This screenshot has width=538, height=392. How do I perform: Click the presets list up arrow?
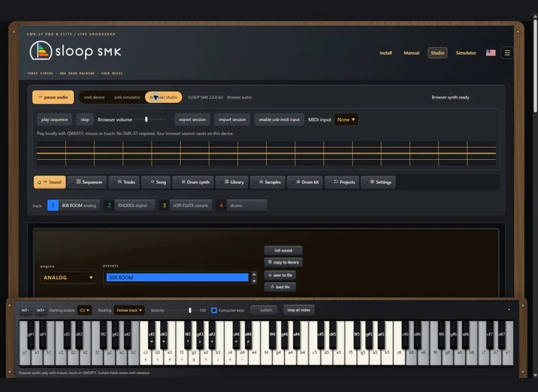(254, 274)
